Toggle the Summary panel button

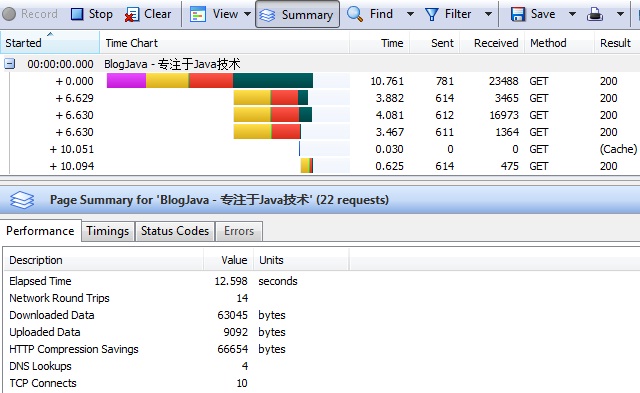click(297, 15)
